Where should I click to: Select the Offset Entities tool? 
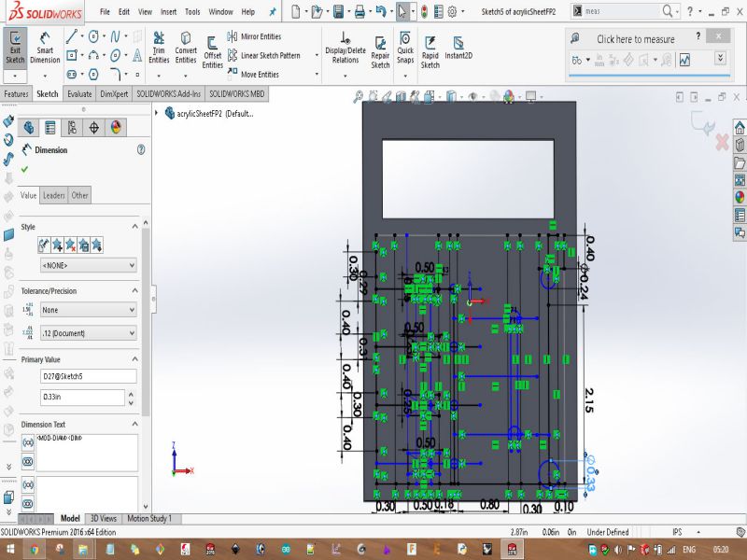(x=213, y=52)
